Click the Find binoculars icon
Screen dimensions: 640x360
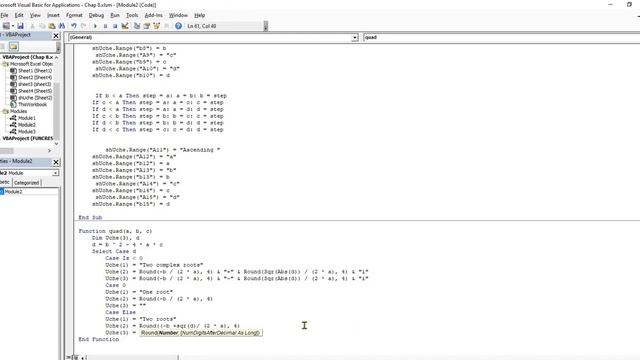(62, 26)
